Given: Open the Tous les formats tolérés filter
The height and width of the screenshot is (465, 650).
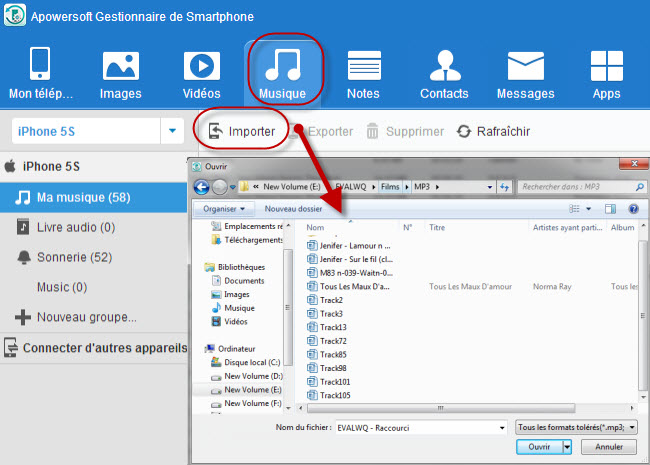Looking at the screenshot, I should coord(576,427).
